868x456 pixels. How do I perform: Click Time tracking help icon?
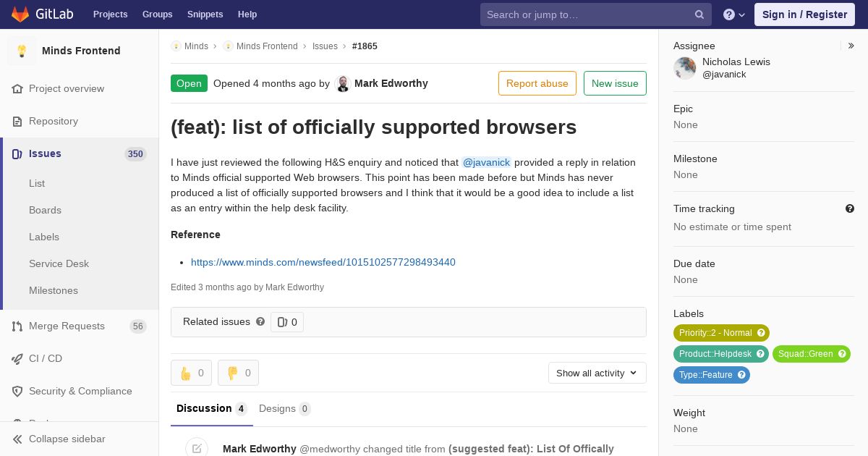pyautogui.click(x=850, y=208)
